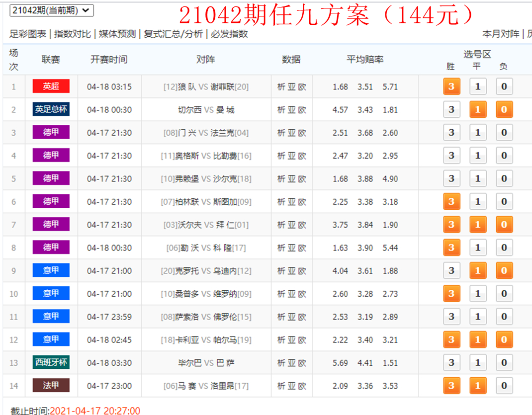Screen dimensions: 532x415
Task: Click the 平均赔率 column header
Action: pos(365,60)
